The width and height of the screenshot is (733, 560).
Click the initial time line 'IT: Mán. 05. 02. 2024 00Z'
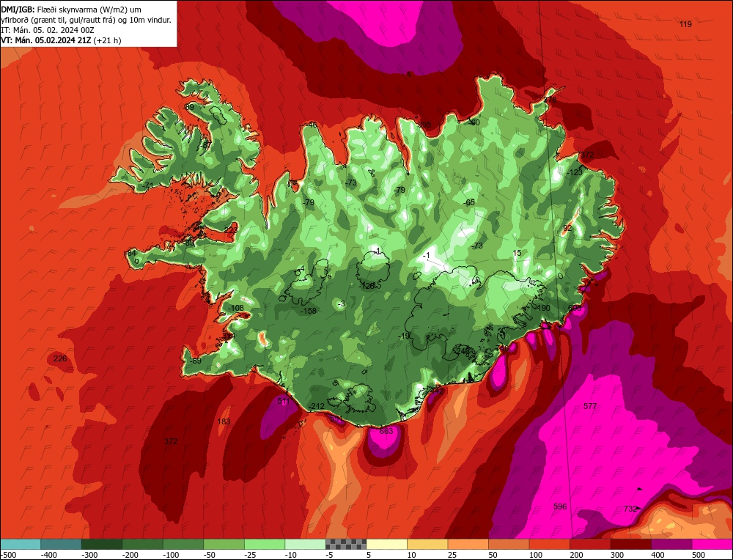point(48,30)
